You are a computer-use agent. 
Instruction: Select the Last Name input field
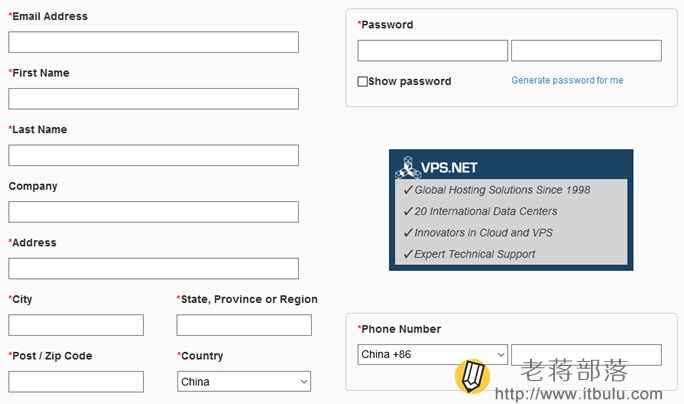point(154,155)
